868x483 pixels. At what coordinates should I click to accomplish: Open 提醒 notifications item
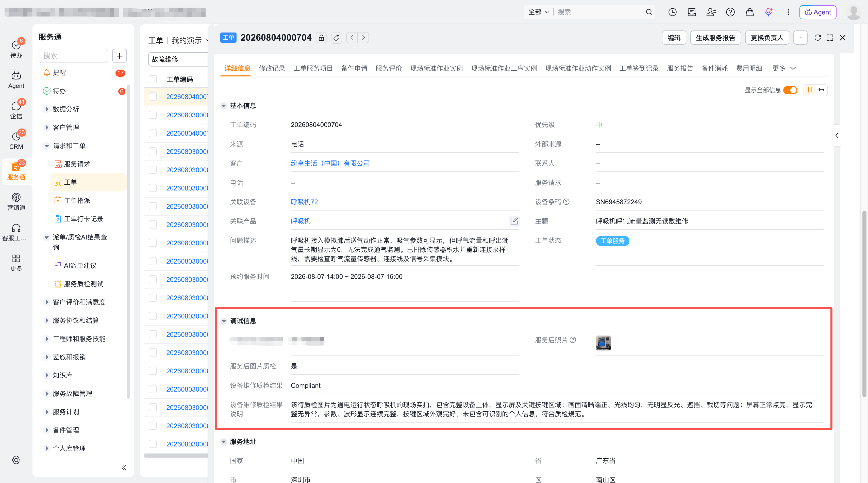click(x=84, y=73)
